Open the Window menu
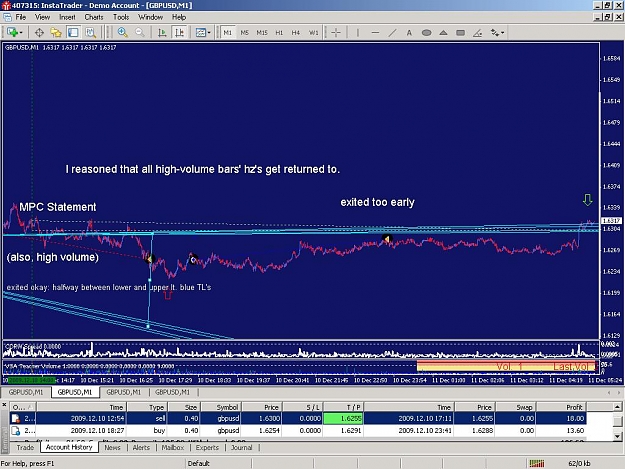The image size is (625, 469). pos(150,17)
